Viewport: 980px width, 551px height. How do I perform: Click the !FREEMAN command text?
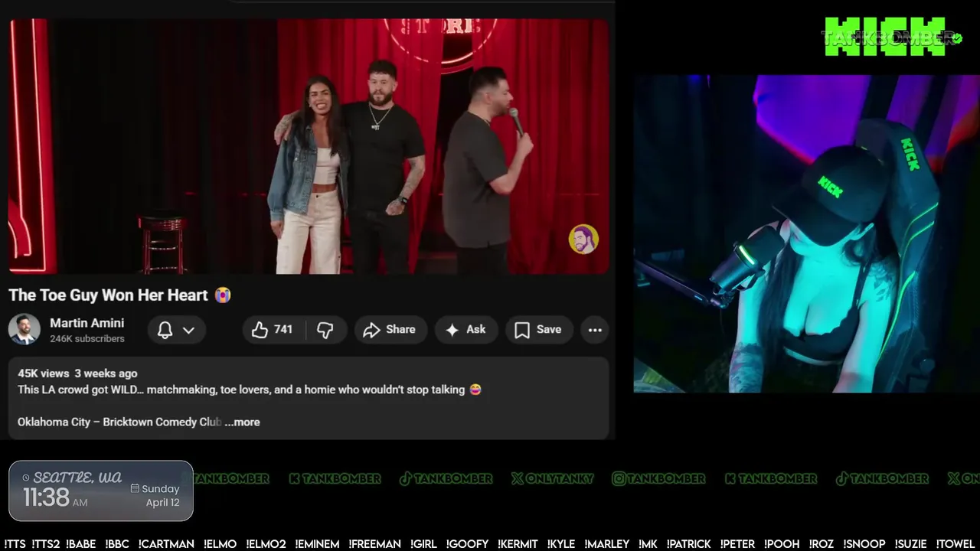coord(374,544)
